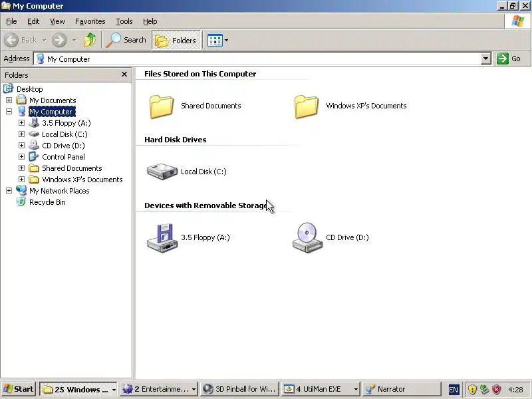
Task: Click the My Computer address field
Action: click(257, 59)
